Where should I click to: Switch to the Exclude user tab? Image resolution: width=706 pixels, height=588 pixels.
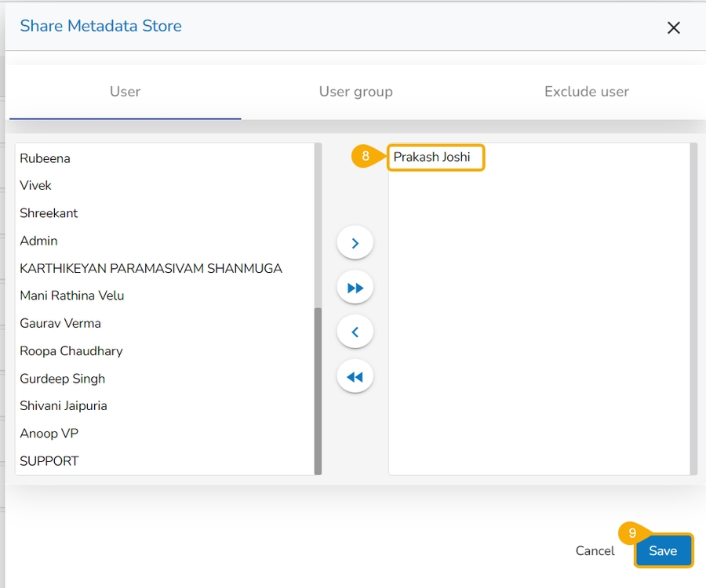[586, 92]
